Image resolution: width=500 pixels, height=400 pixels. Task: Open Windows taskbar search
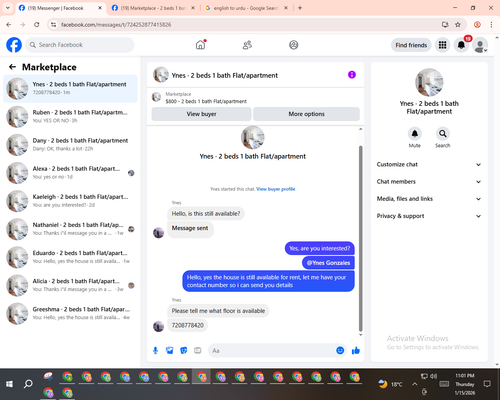click(28, 384)
